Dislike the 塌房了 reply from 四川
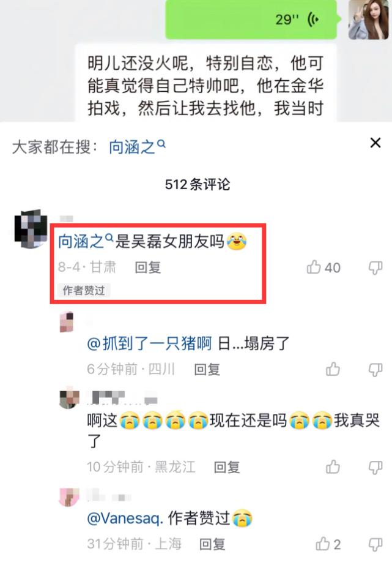Viewport: 392px width, 565px height. pyautogui.click(x=375, y=370)
